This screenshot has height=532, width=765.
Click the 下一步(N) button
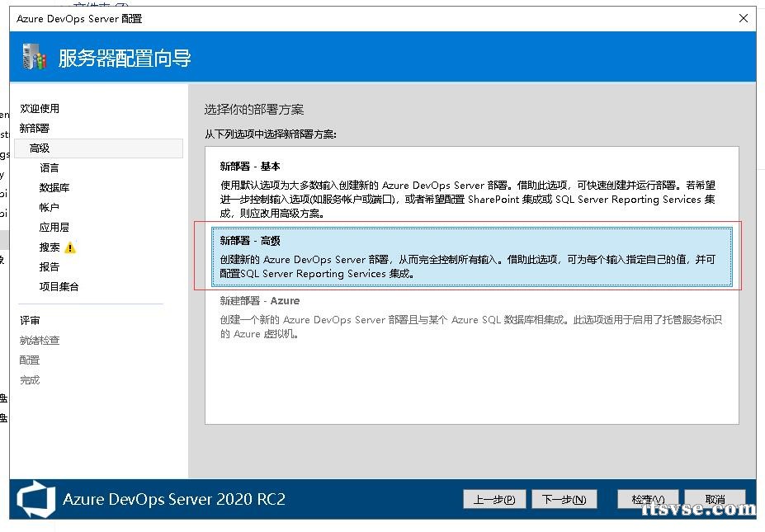click(564, 499)
